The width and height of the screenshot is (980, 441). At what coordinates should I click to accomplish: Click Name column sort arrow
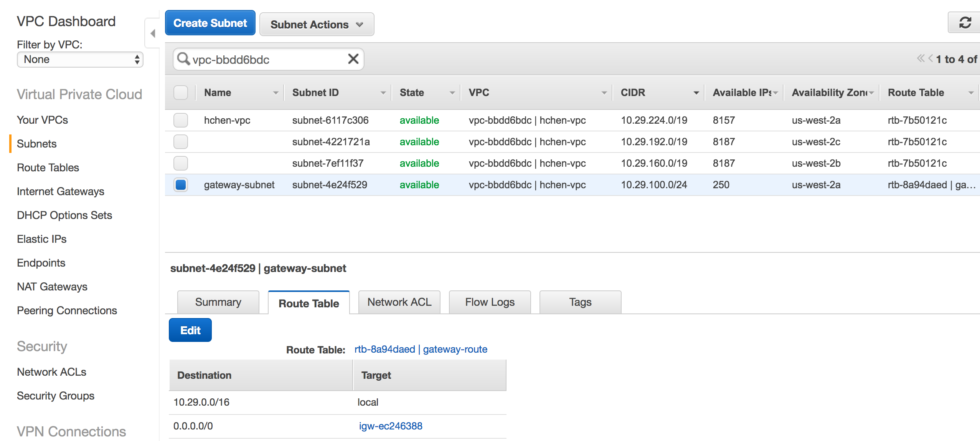(275, 93)
